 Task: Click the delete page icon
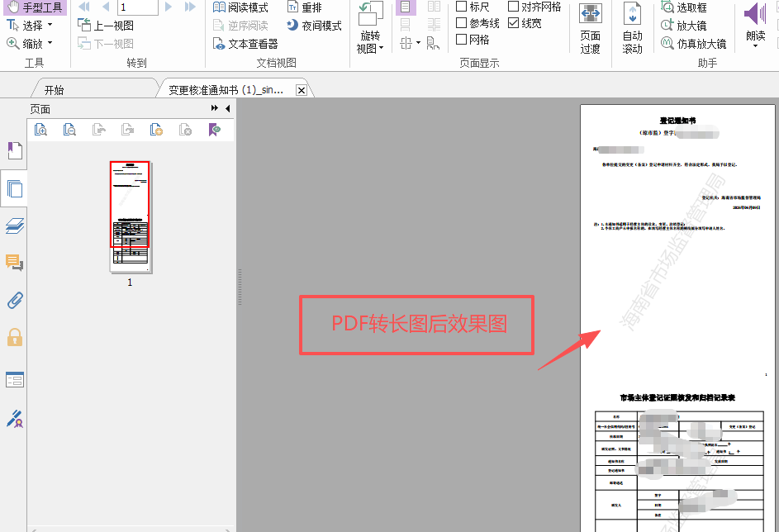185,130
